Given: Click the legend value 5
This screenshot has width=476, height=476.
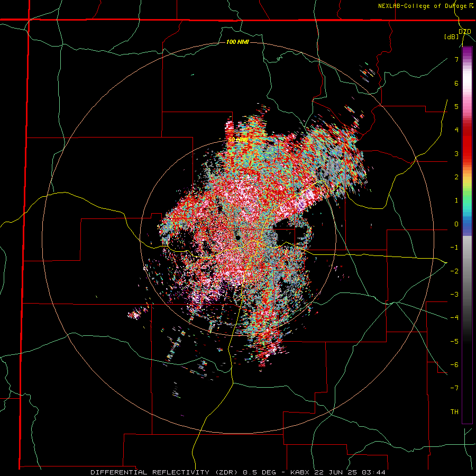Looking at the screenshot, I should tap(456, 106).
